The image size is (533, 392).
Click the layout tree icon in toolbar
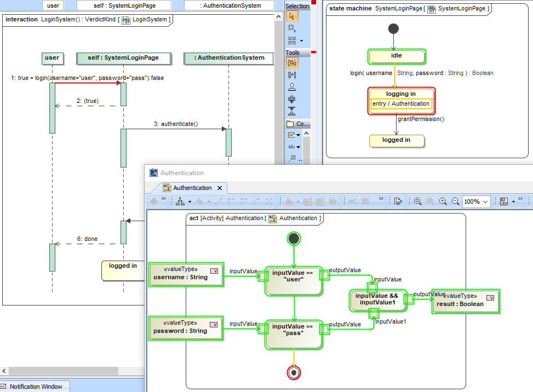click(180, 201)
